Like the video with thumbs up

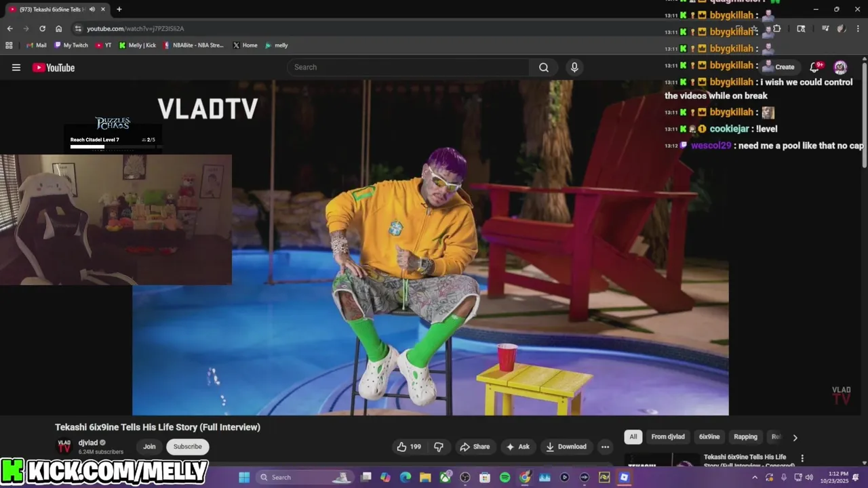(409, 447)
